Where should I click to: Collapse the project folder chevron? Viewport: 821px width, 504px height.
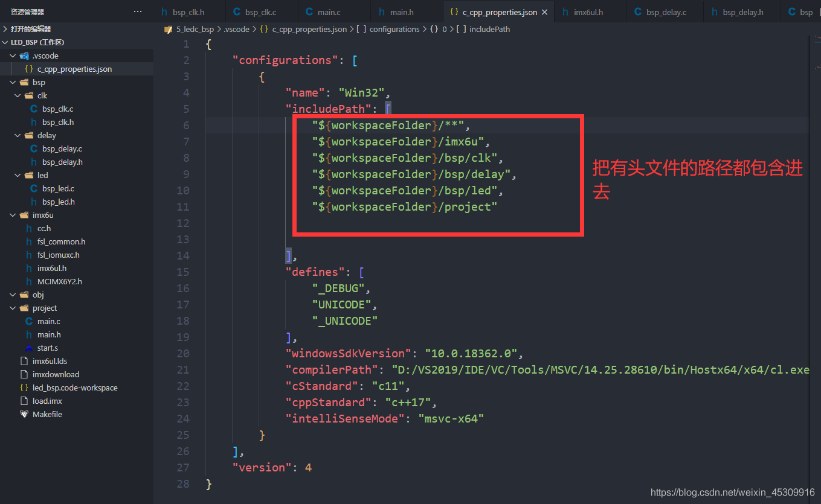click(x=13, y=308)
